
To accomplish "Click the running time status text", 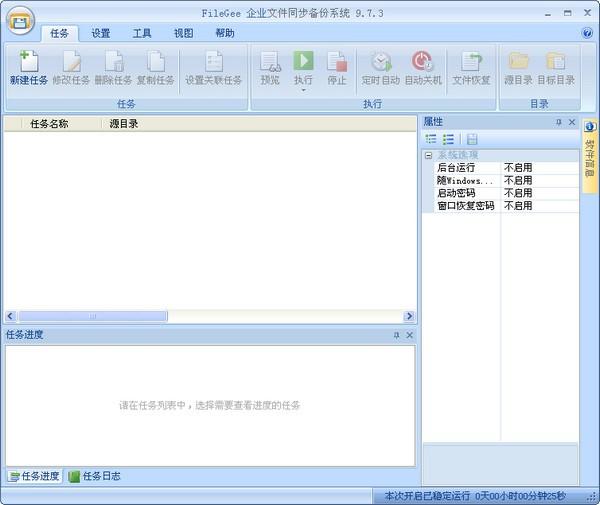I will [x=475, y=496].
